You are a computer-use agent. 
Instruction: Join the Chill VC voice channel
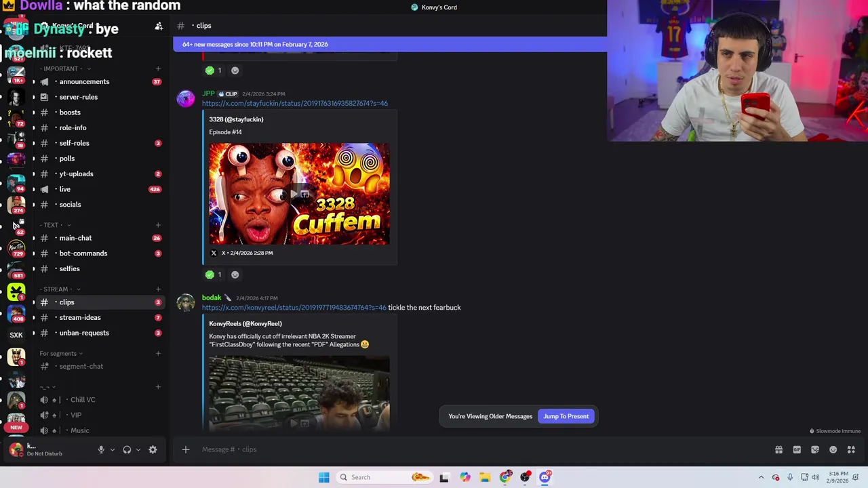[x=100, y=400]
